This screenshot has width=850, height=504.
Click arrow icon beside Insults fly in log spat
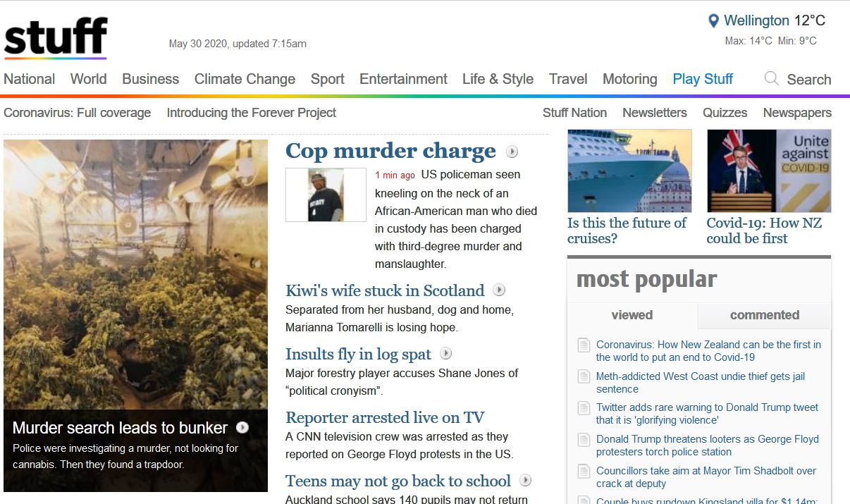click(x=445, y=353)
